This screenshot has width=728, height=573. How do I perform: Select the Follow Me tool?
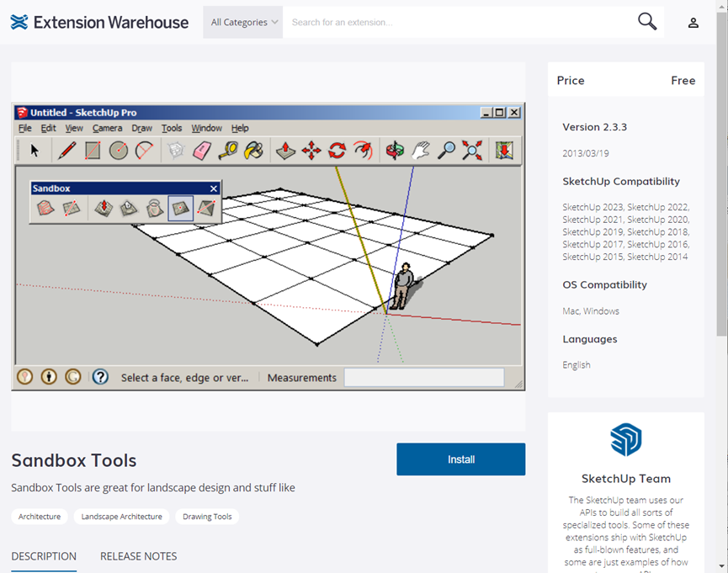click(363, 151)
